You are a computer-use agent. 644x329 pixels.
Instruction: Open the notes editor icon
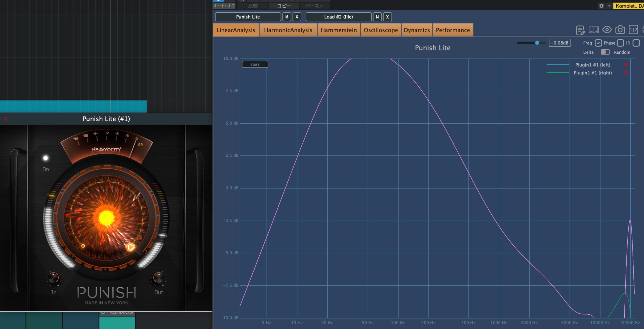[580, 30]
